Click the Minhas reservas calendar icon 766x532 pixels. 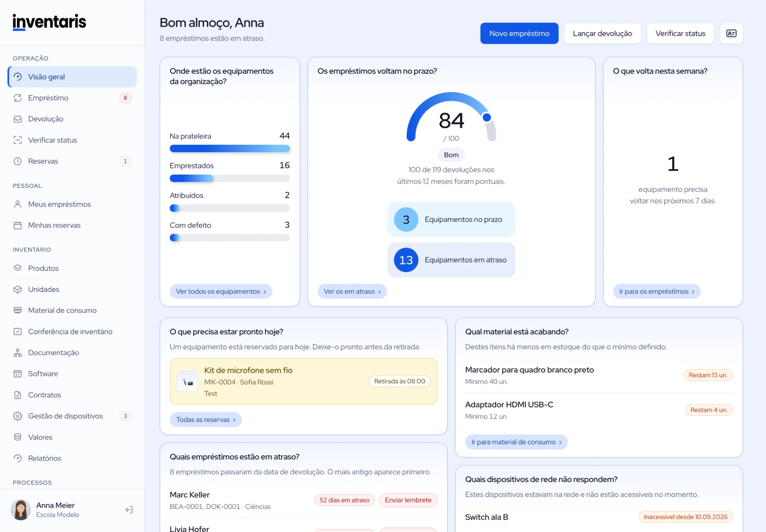[x=18, y=225]
